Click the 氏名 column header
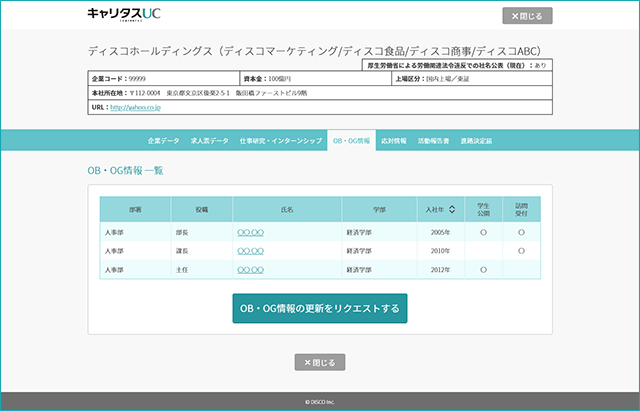The height and width of the screenshot is (411, 640). point(287,209)
